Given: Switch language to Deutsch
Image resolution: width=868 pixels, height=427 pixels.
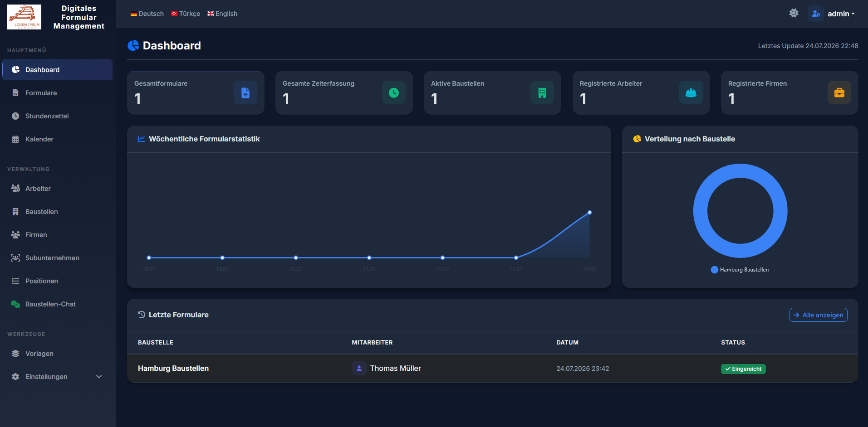Looking at the screenshot, I should pos(147,14).
